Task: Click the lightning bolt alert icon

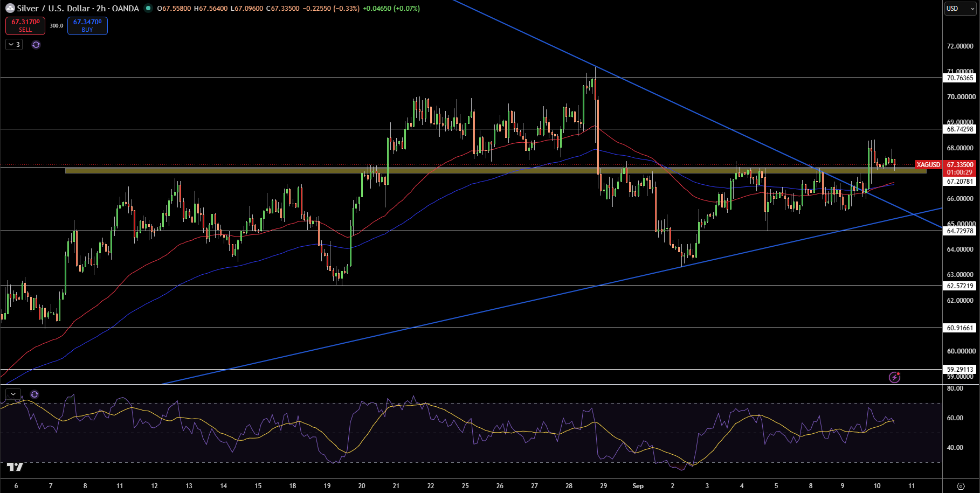Action: (895, 377)
